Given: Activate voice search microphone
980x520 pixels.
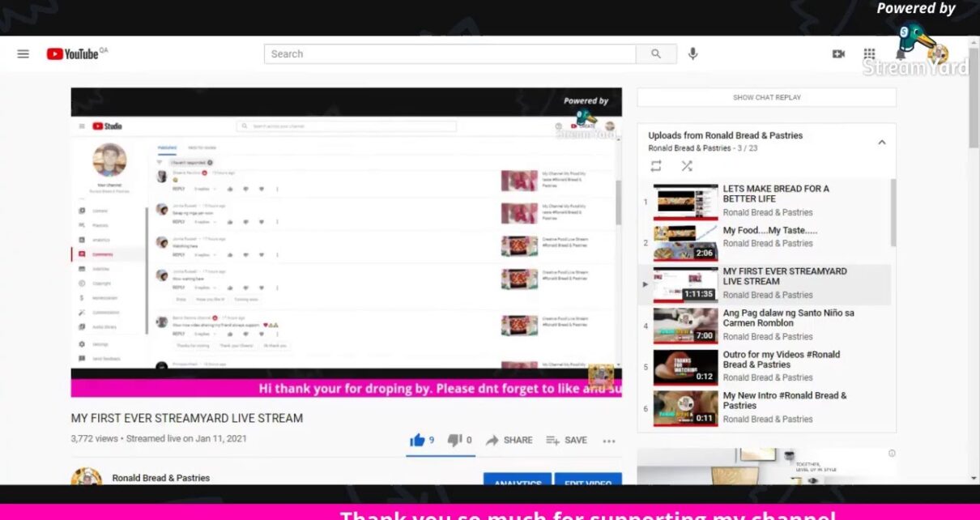Looking at the screenshot, I should click(x=692, y=54).
